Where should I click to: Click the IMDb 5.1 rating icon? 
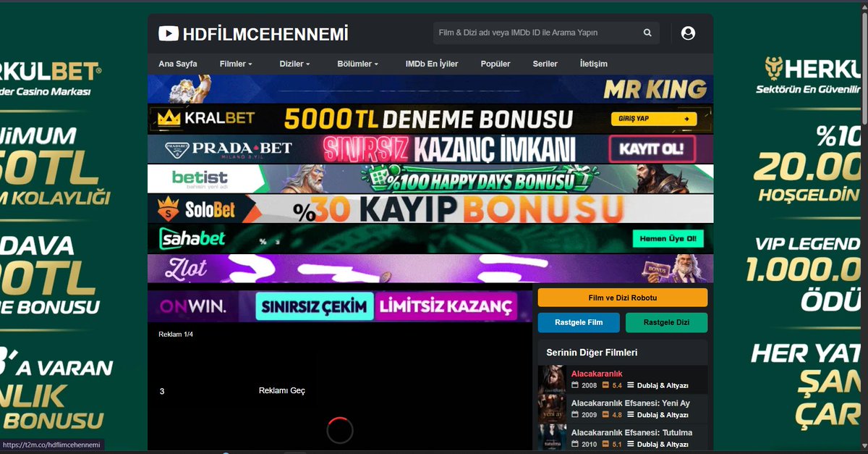[606, 445]
